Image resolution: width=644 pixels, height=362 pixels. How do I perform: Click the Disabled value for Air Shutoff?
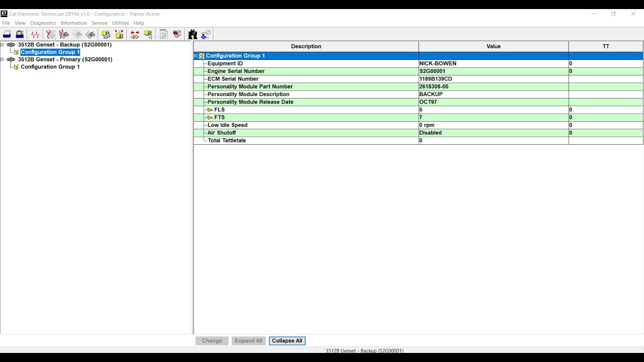click(x=494, y=133)
